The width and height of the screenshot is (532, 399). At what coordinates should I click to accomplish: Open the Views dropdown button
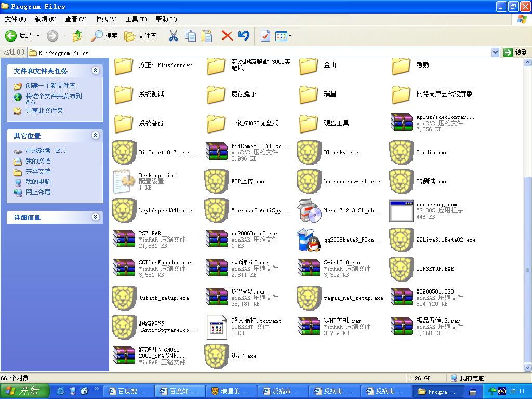tap(283, 36)
